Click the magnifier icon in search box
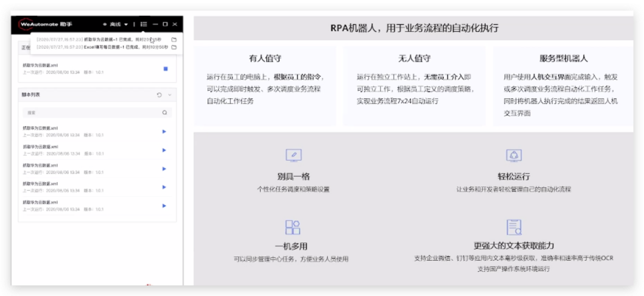644x296 pixels. click(165, 113)
